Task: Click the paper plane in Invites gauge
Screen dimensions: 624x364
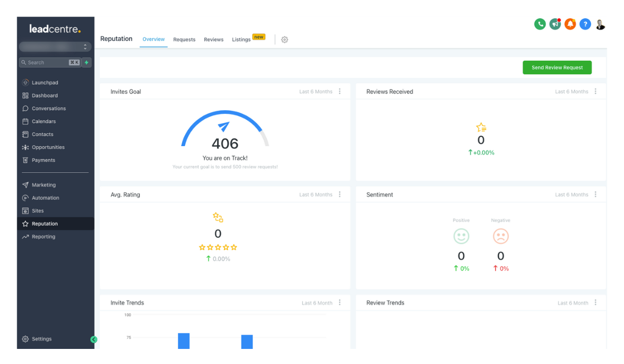Action: (x=224, y=126)
